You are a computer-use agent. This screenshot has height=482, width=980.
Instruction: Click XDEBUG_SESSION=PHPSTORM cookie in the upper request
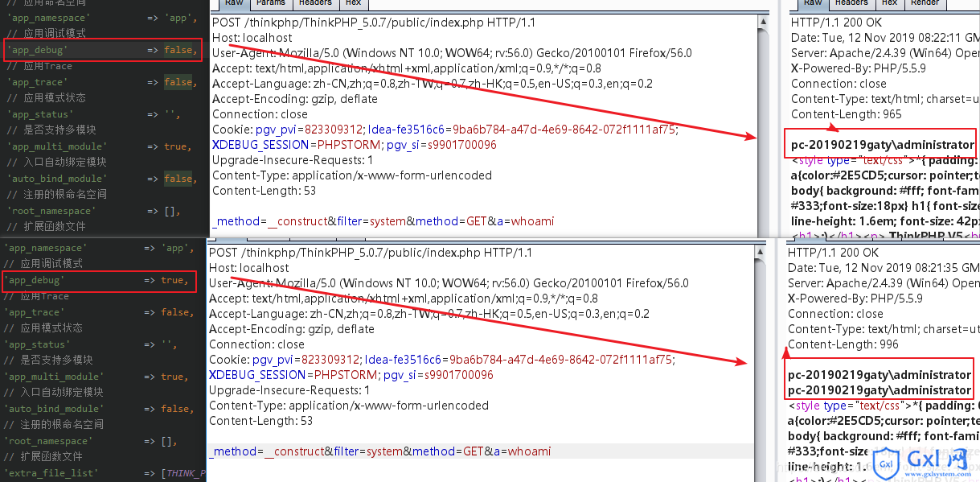(296, 145)
